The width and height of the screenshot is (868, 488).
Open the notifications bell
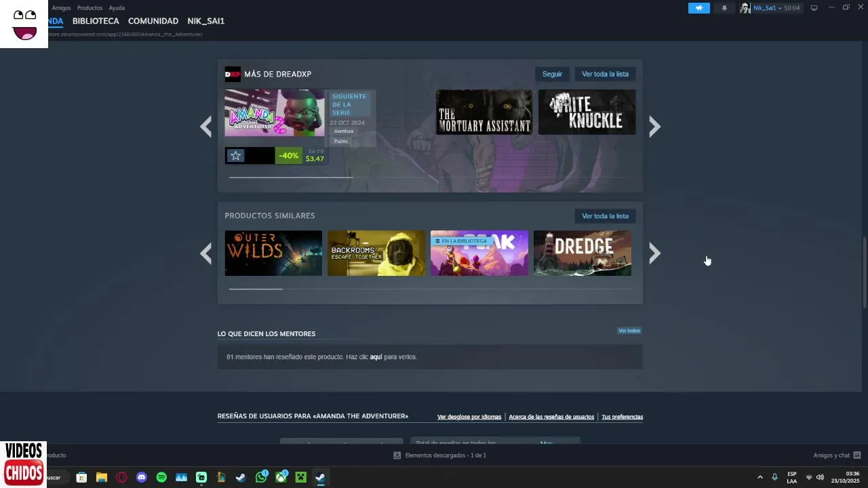(724, 8)
